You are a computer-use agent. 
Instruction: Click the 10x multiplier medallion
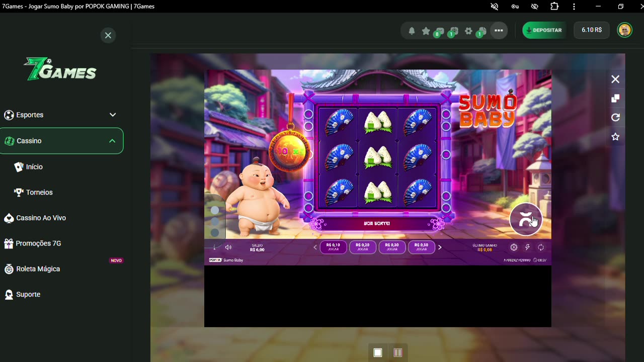point(289,152)
